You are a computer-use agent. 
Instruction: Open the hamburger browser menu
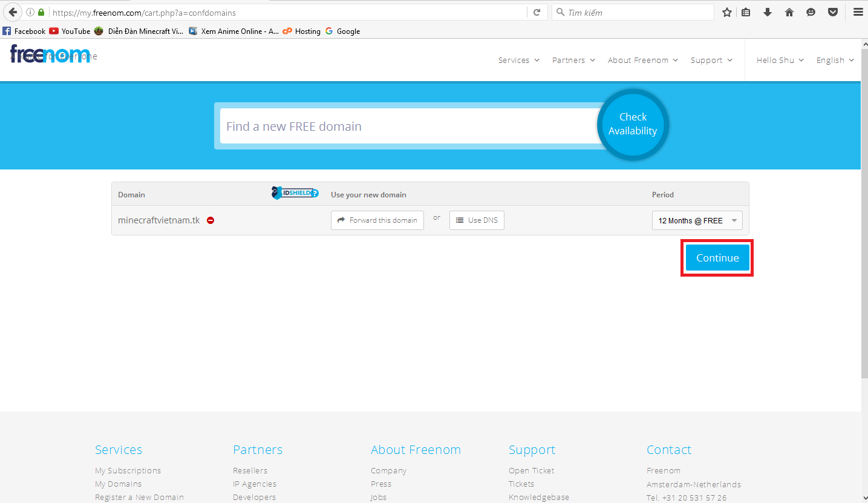858,12
